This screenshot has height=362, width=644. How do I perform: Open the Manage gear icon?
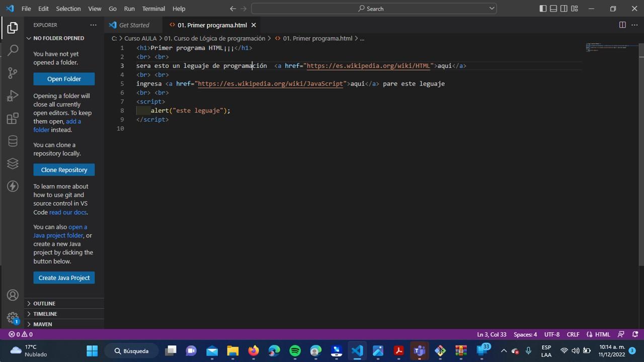coord(13,318)
